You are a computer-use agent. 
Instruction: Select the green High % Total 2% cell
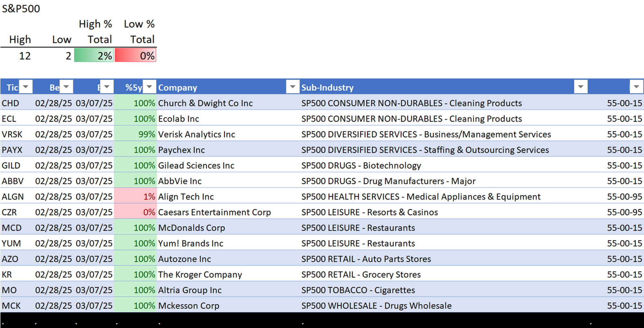[94, 56]
